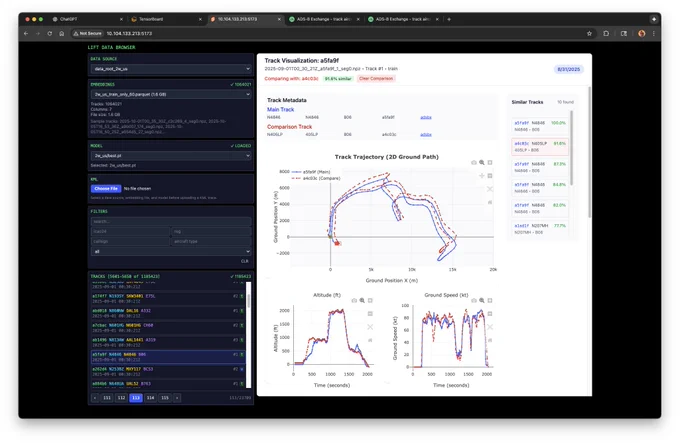Clear filters with CLR button

pyautogui.click(x=245, y=261)
